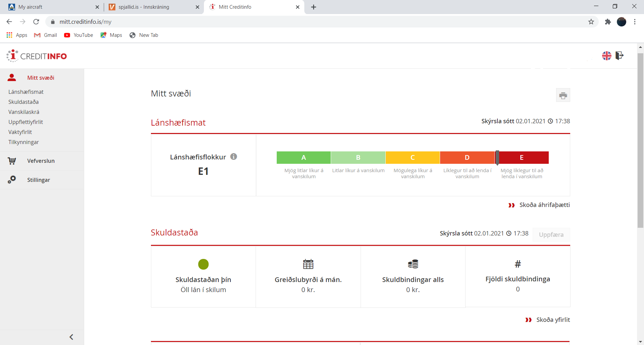This screenshot has width=644, height=345.
Task: Click the Skoða áhrifaþætti link
Action: tap(544, 205)
